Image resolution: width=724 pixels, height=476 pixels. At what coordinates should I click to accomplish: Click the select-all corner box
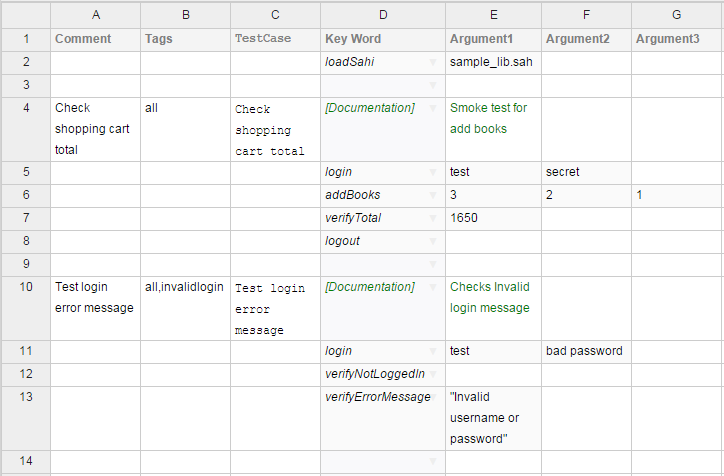click(25, 15)
